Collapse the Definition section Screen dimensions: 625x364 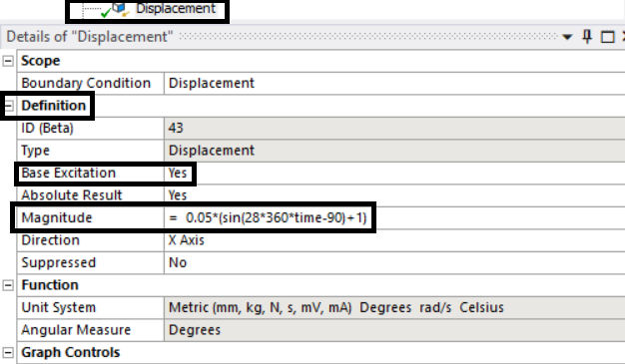coord(8,106)
